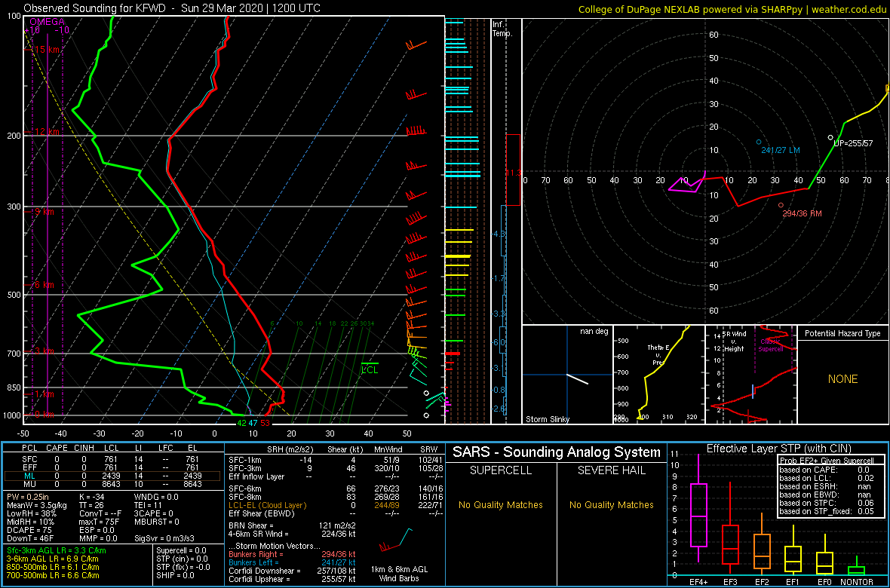Click the OMEGA label on the skew-T
The width and height of the screenshot is (890, 588).
(x=47, y=22)
